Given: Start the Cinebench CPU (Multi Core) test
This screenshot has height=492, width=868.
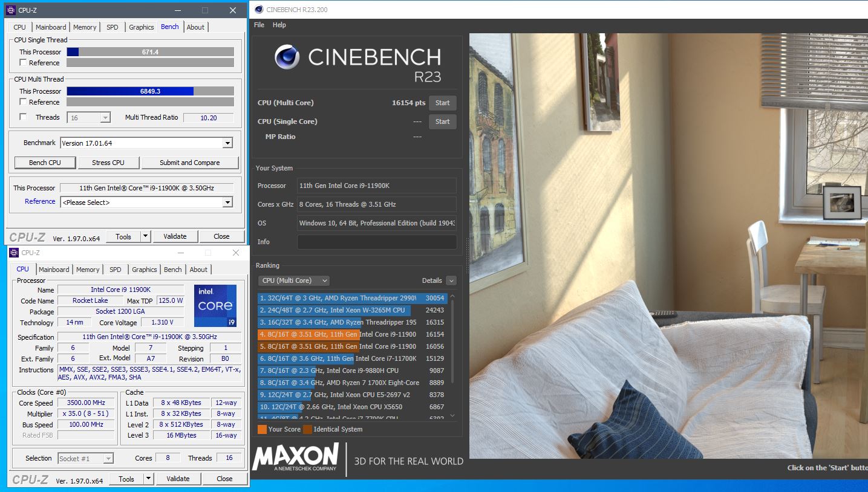Looking at the screenshot, I should pyautogui.click(x=443, y=103).
